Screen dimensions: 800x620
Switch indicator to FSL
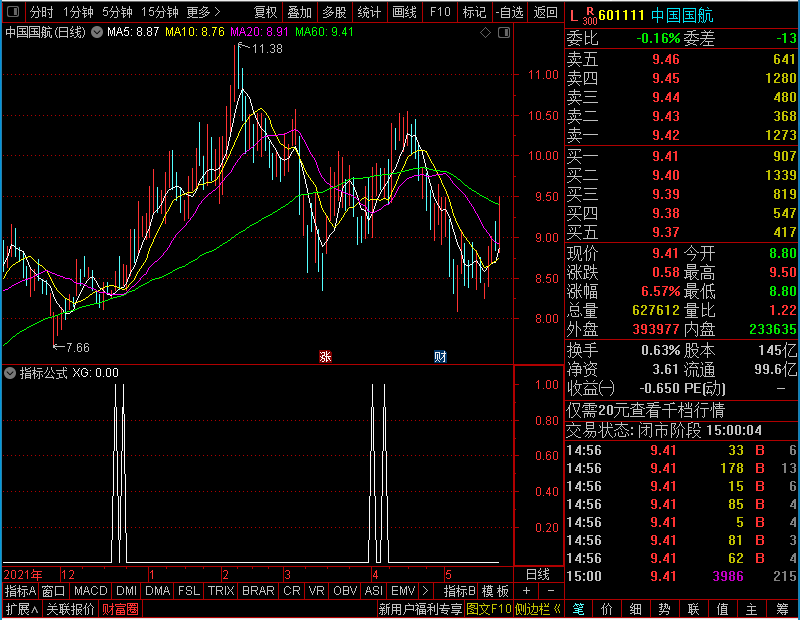189,591
